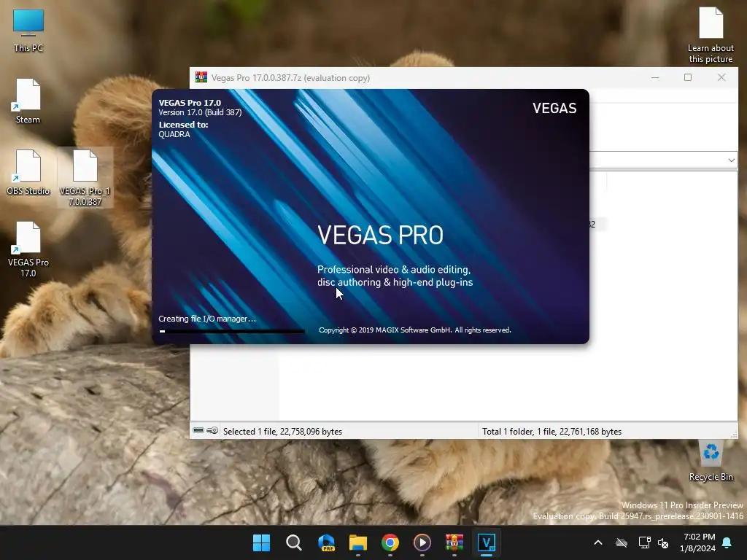The image size is (747, 560).
Task: Open OBS Studio desktop shortcut
Action: [x=28, y=172]
